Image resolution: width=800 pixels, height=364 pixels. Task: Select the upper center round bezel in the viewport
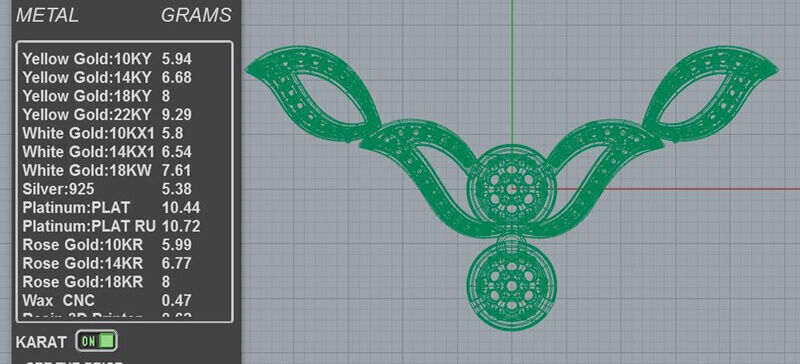[511, 189]
